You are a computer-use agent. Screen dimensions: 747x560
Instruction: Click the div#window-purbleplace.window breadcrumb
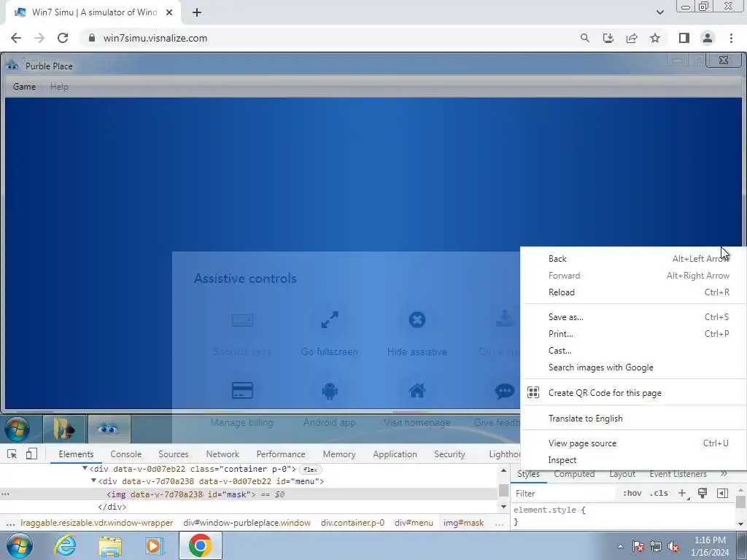(x=247, y=523)
